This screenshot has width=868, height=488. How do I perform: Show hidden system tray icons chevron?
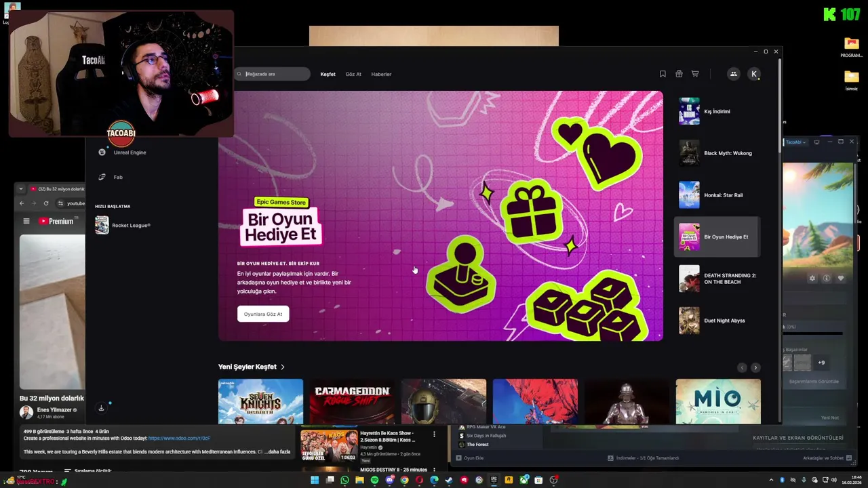click(x=771, y=480)
